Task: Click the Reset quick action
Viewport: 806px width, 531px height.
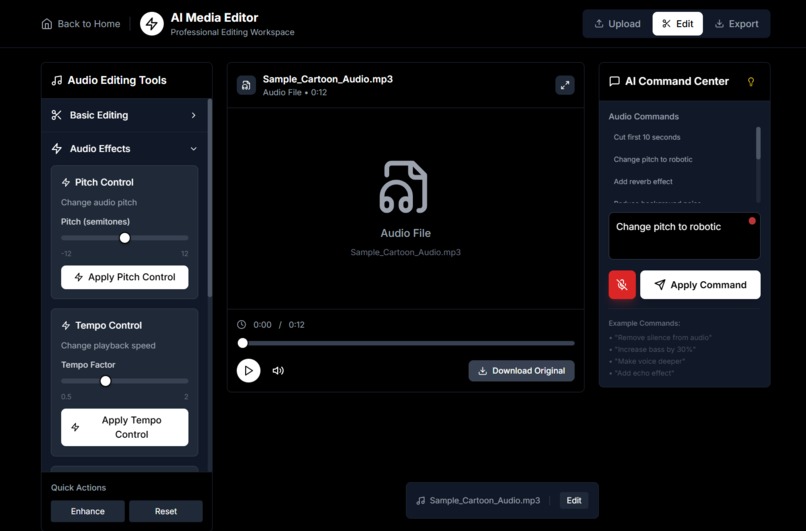Action: [166, 511]
